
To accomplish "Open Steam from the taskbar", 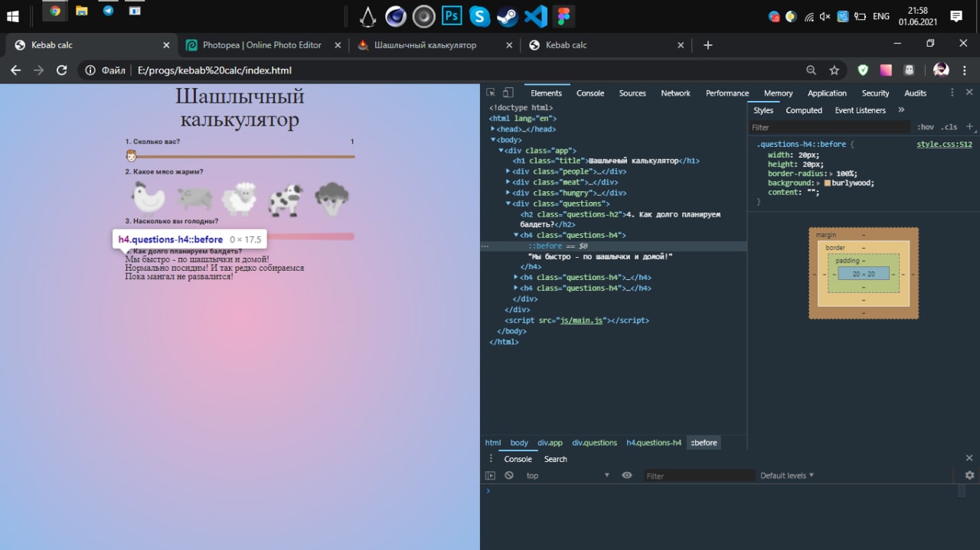I will (x=507, y=15).
